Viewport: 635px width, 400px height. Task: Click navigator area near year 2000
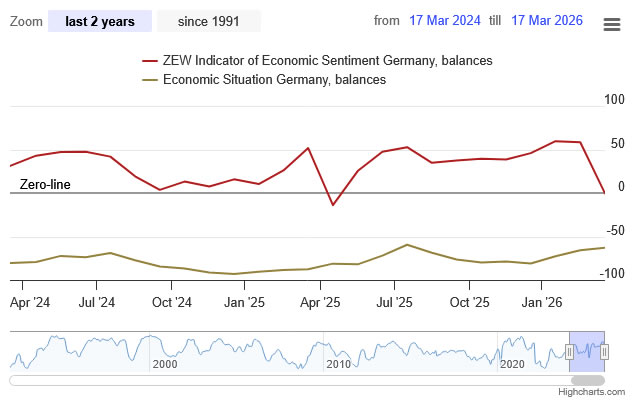pyautogui.click(x=165, y=352)
